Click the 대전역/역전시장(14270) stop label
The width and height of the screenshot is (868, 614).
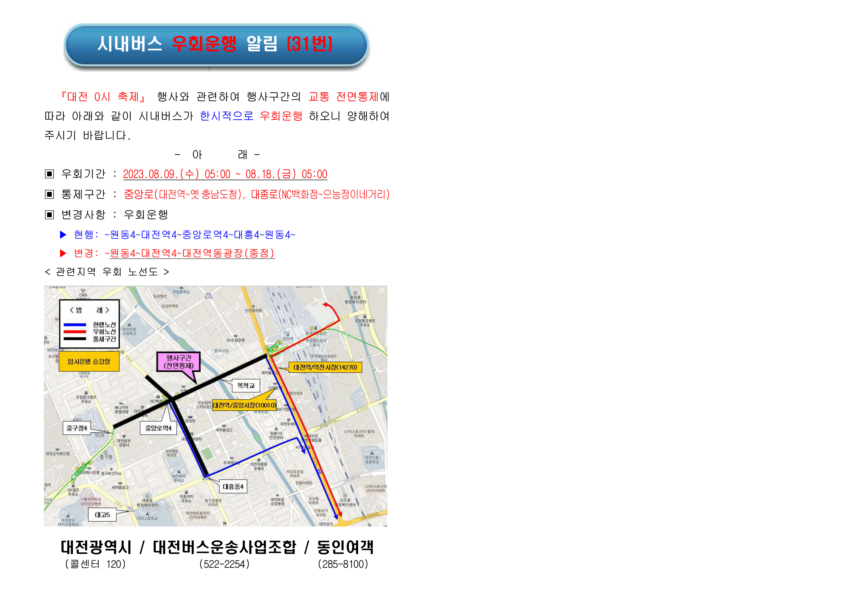pos(325,367)
